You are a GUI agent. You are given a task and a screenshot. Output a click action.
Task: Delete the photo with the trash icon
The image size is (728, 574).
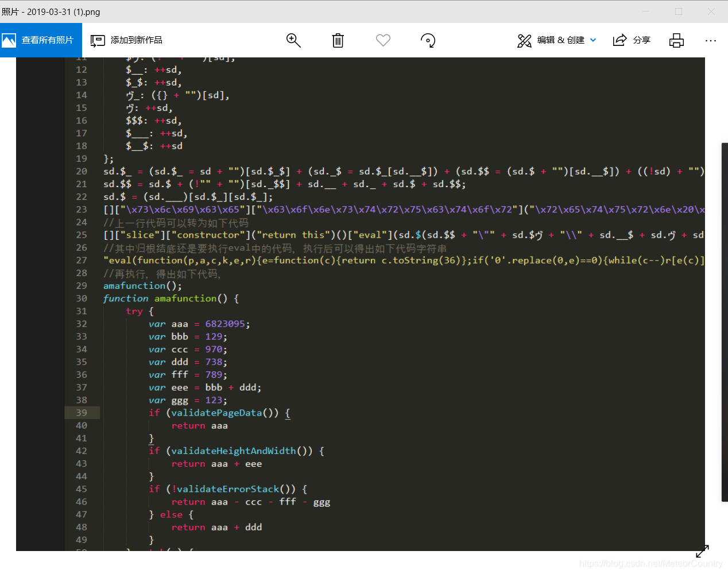(338, 40)
